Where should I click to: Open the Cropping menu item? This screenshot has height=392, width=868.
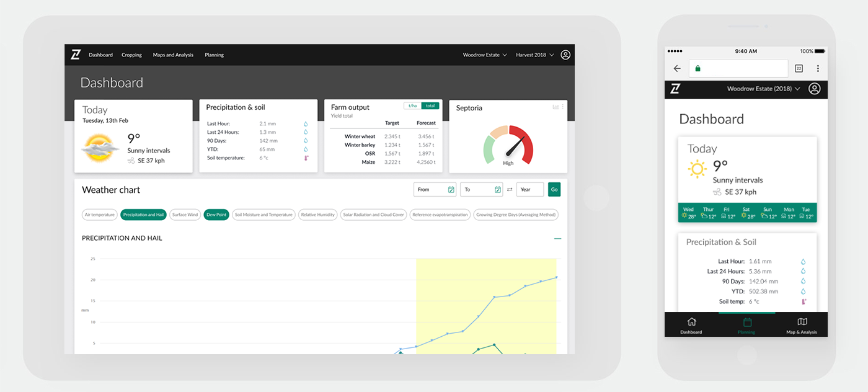pyautogui.click(x=131, y=55)
